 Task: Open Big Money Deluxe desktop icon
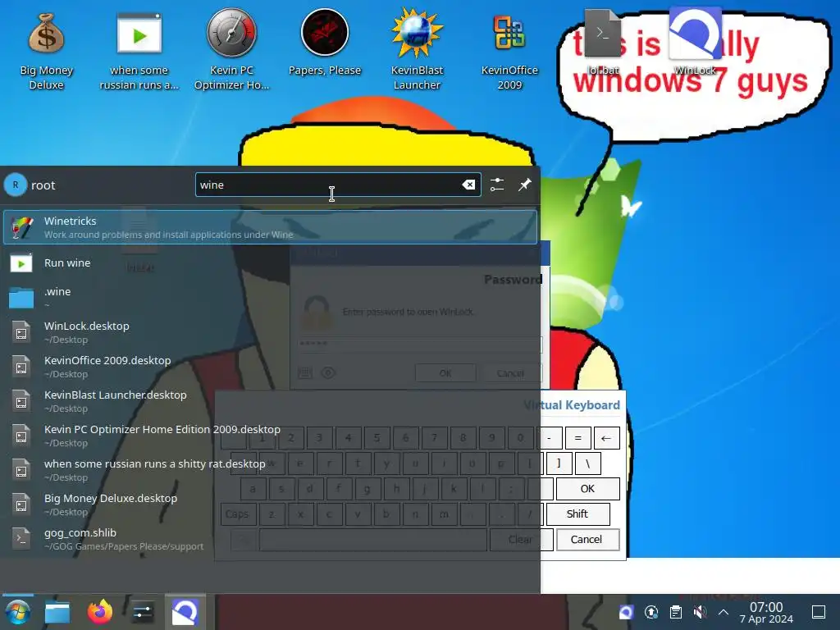click(x=46, y=51)
